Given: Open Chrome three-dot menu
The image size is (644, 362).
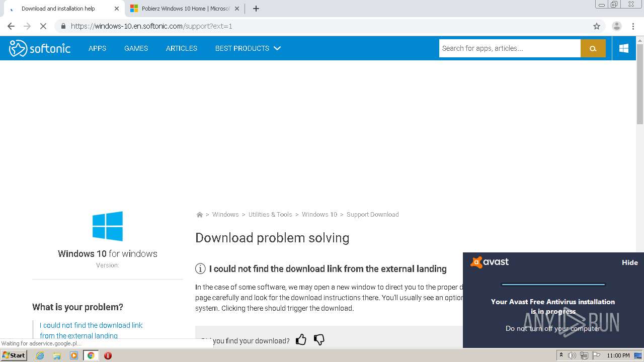Looking at the screenshot, I should pos(633,26).
